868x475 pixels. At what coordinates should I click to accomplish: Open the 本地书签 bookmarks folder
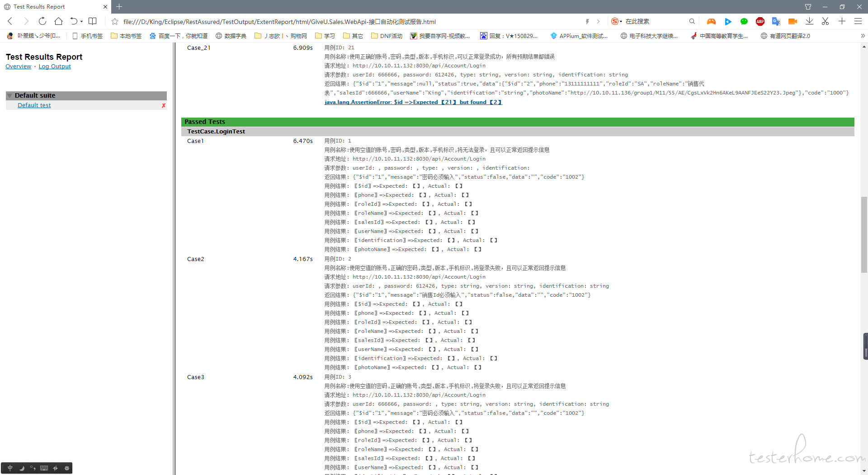click(x=126, y=36)
